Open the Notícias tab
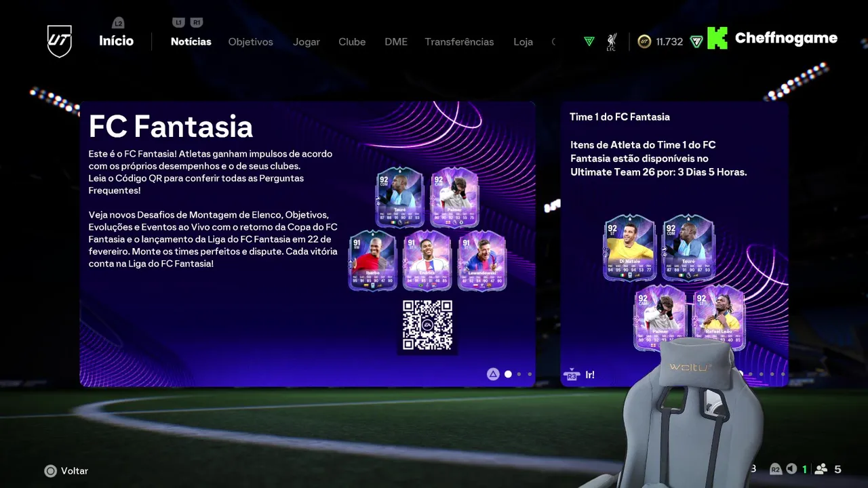This screenshot has width=868, height=488. point(191,41)
